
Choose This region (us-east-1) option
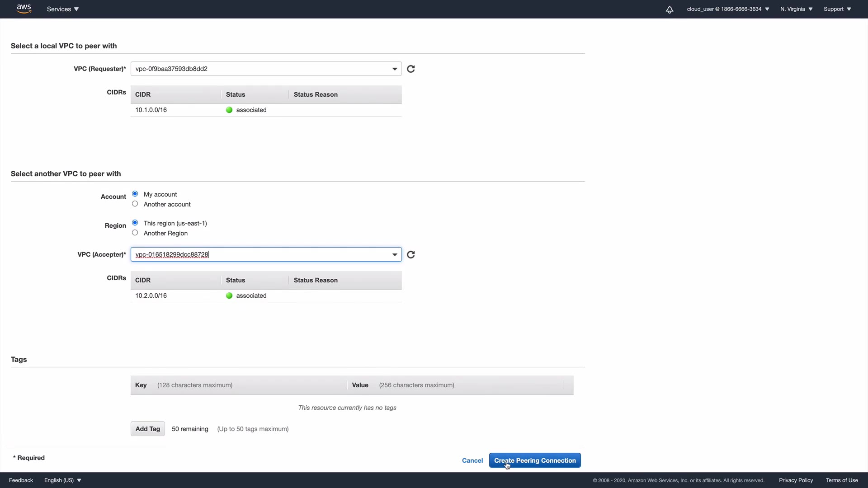click(x=135, y=223)
